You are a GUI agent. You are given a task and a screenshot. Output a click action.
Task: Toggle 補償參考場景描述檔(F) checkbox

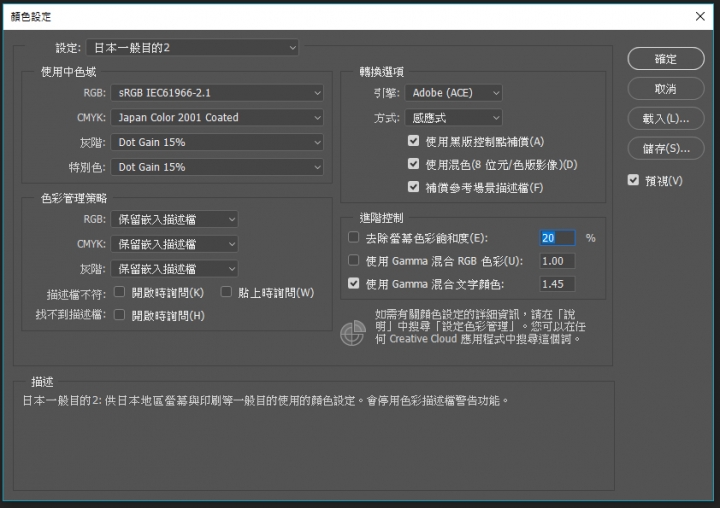(x=413, y=186)
